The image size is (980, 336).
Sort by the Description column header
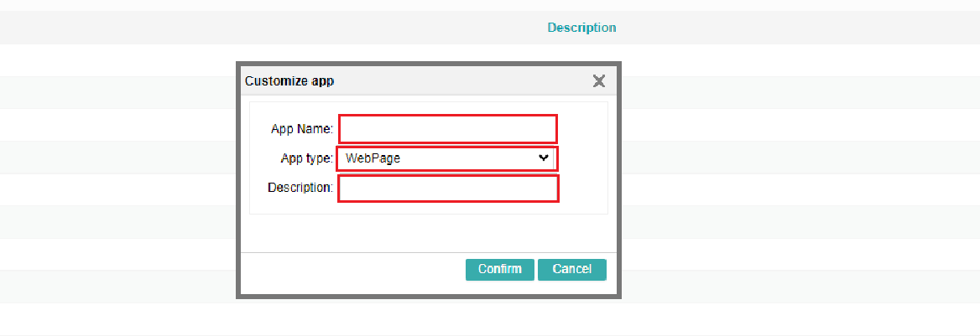coord(581,28)
